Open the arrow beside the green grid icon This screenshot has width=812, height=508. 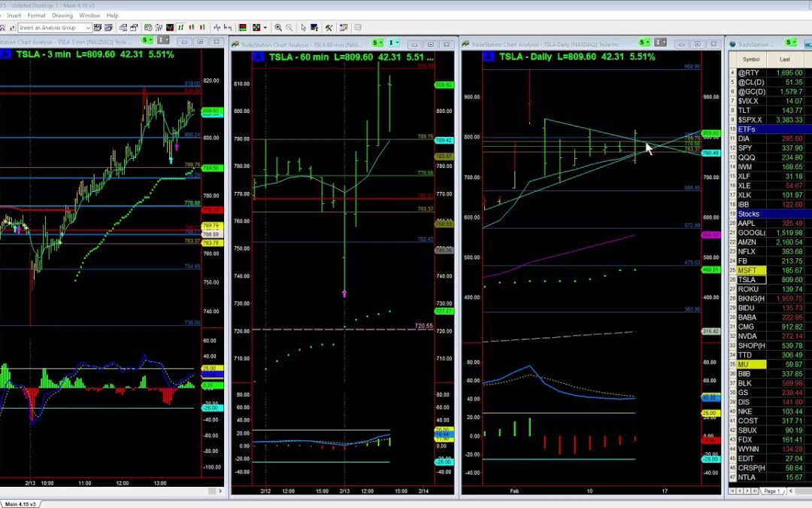tap(265, 28)
